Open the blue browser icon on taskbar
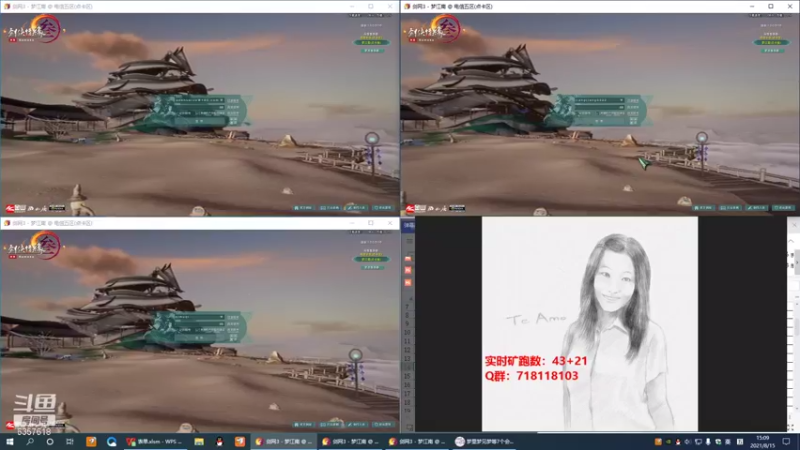 click(112, 442)
